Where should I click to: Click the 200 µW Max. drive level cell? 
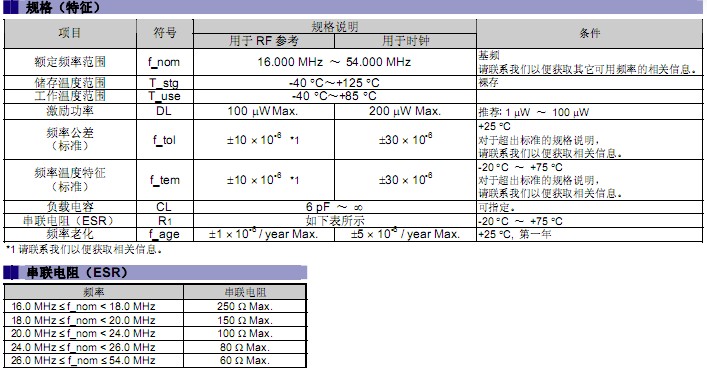coord(405,111)
